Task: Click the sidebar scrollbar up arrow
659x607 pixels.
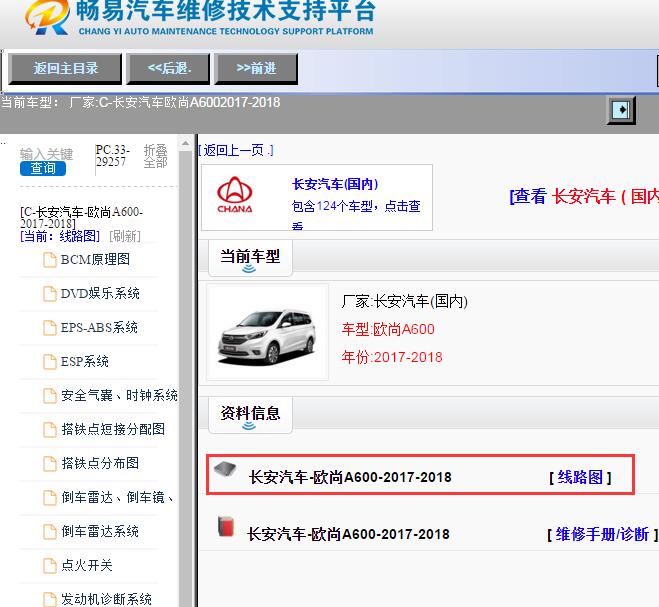Action: 185,143
